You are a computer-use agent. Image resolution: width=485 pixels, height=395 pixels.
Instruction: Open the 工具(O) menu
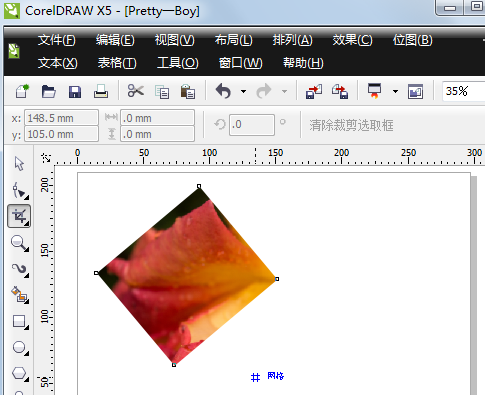point(178,63)
